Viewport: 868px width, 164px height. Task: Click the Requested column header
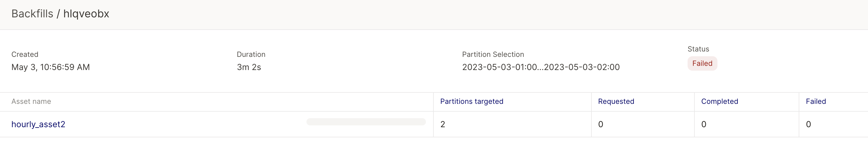pos(616,101)
